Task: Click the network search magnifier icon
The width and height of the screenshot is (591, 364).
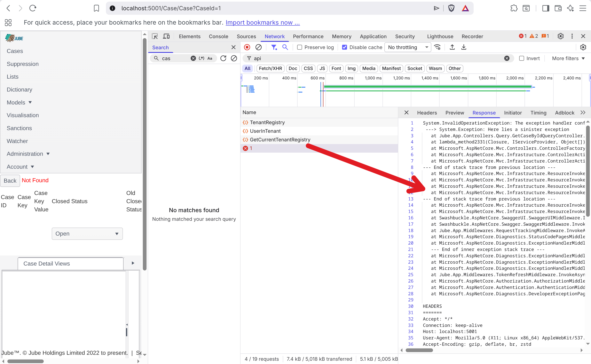Action: [285, 47]
